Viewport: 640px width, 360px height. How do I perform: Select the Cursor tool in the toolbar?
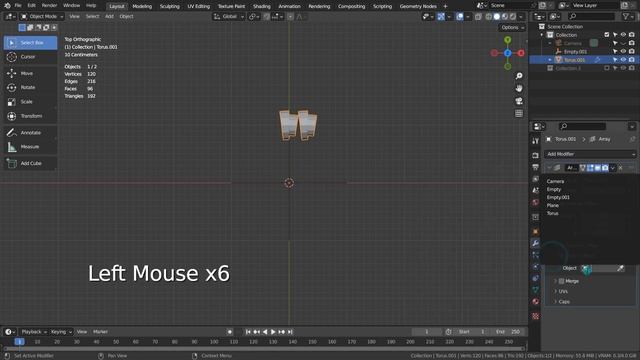click(30, 57)
